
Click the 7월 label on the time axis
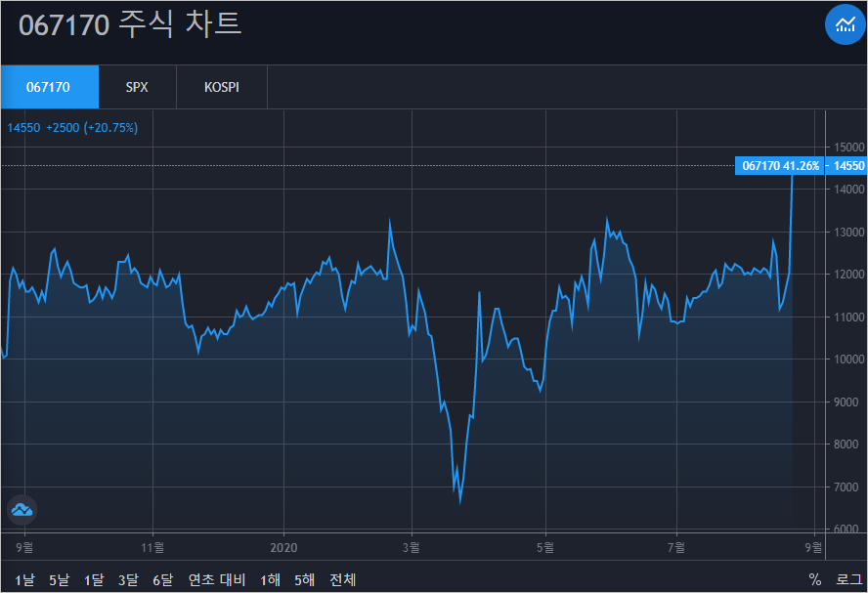pos(676,548)
